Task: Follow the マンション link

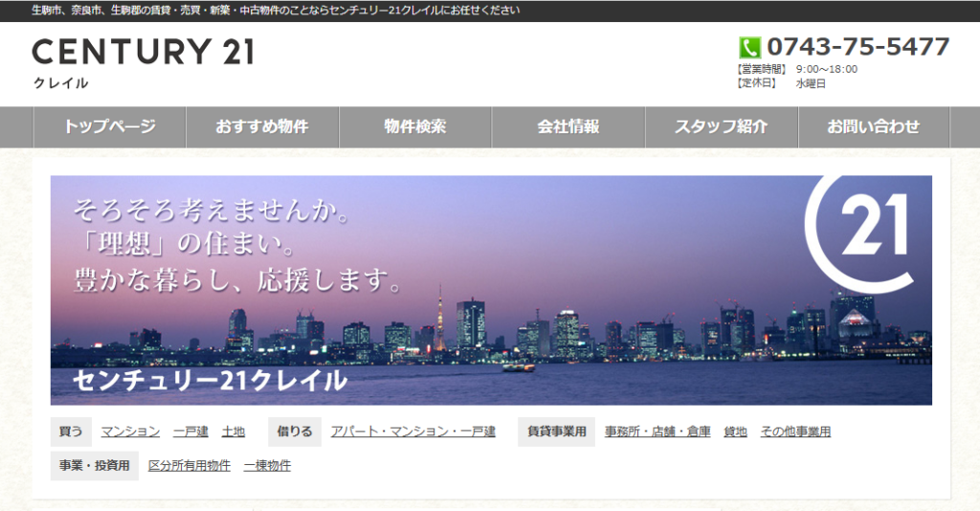Action: coord(130,432)
